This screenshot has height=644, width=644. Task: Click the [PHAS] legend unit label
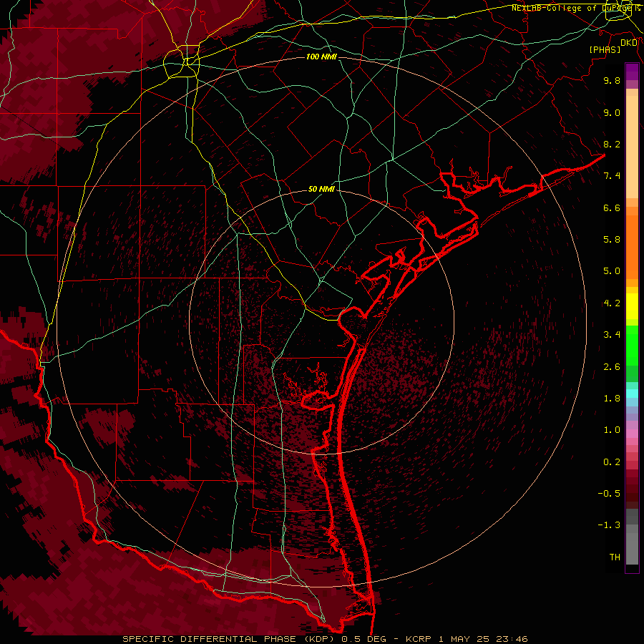coord(605,50)
